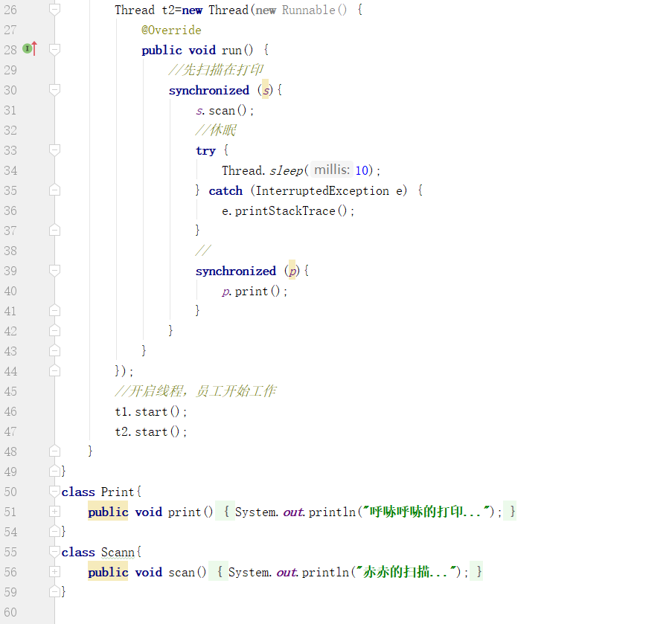Click fold end marker on line 48
Screen dimensions: 672x624
tap(54, 451)
